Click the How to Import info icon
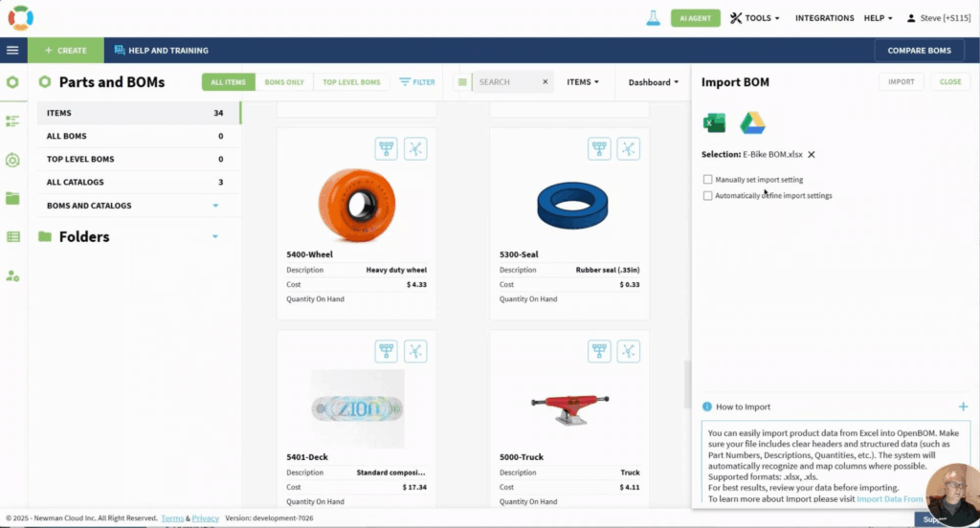The width and height of the screenshot is (980, 528). pos(707,407)
